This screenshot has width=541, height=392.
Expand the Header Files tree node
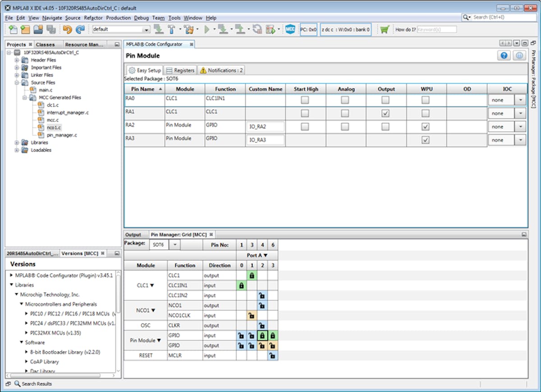click(x=17, y=60)
